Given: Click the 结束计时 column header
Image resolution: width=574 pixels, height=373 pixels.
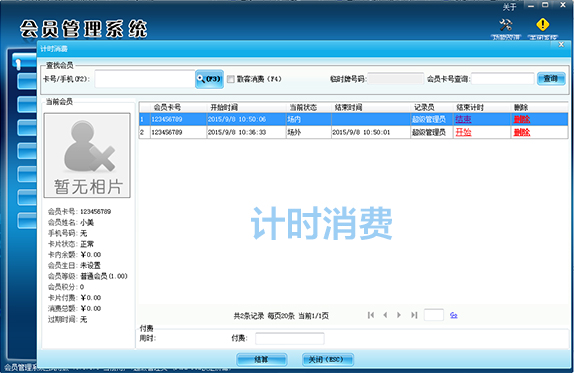Looking at the screenshot, I should click(x=470, y=107).
